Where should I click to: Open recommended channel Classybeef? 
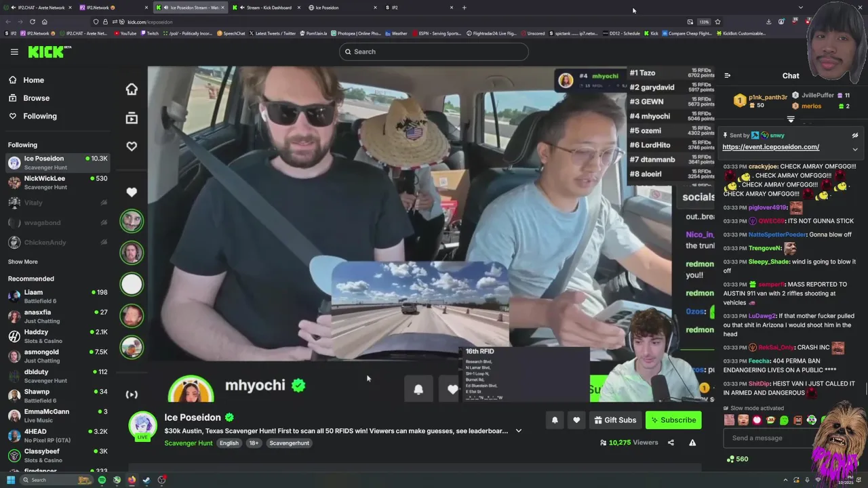[58, 455]
